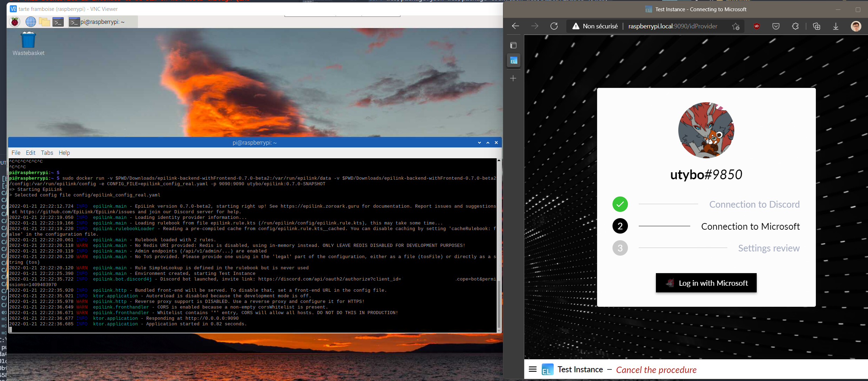
Task: Open the Raspberry Pi applications menu
Action: tap(15, 22)
